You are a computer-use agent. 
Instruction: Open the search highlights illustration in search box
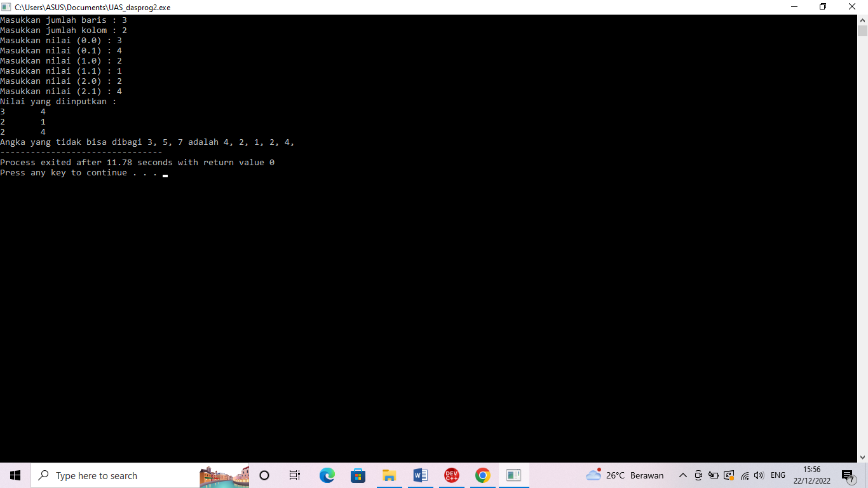click(x=224, y=476)
